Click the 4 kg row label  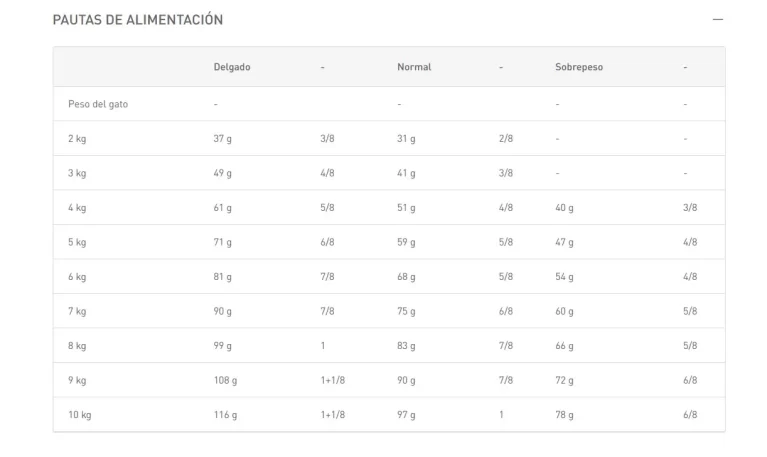(77, 208)
